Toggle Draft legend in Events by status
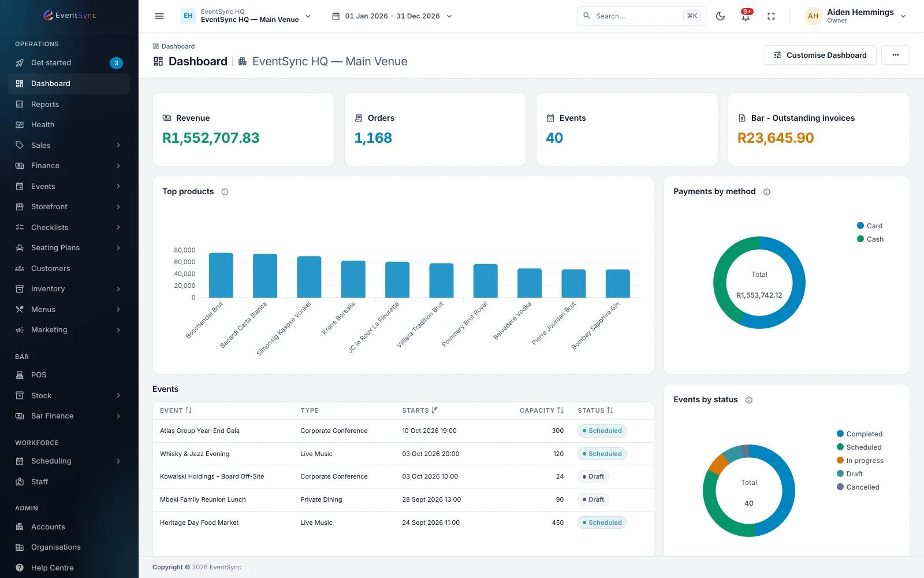 pos(850,474)
